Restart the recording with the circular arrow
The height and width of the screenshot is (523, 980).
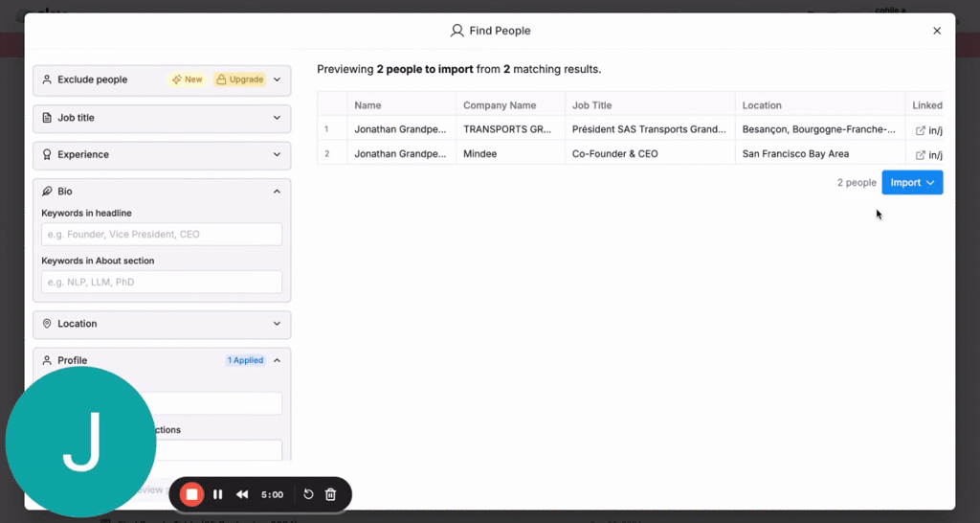point(308,494)
